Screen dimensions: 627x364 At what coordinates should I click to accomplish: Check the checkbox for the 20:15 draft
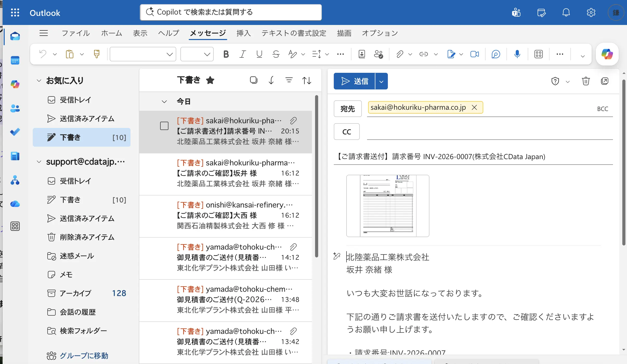click(164, 126)
